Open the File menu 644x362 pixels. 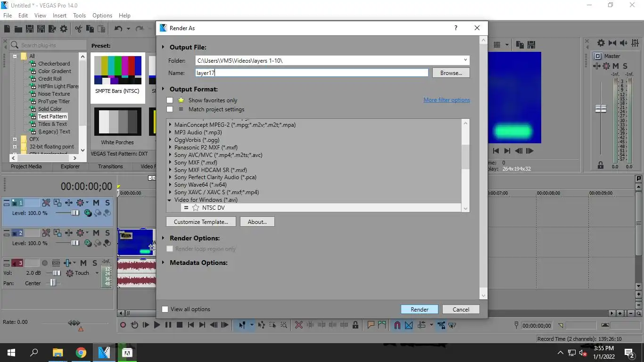8,16
